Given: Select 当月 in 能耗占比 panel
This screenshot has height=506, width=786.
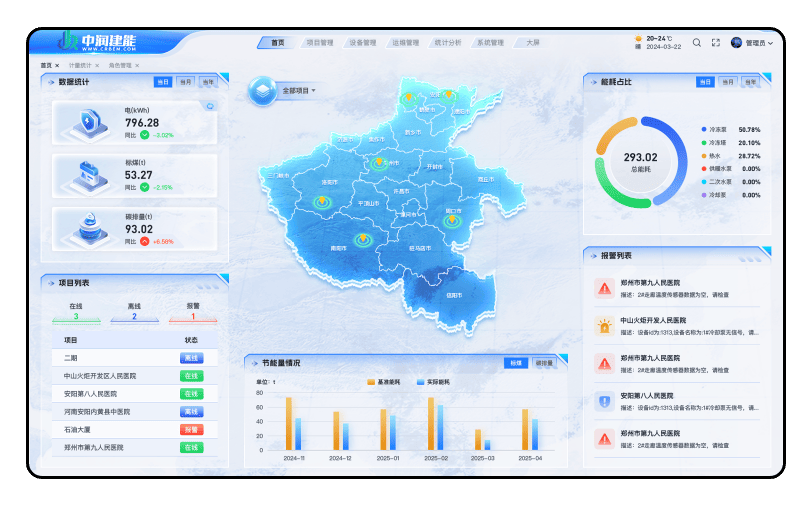Looking at the screenshot, I should click(728, 82).
